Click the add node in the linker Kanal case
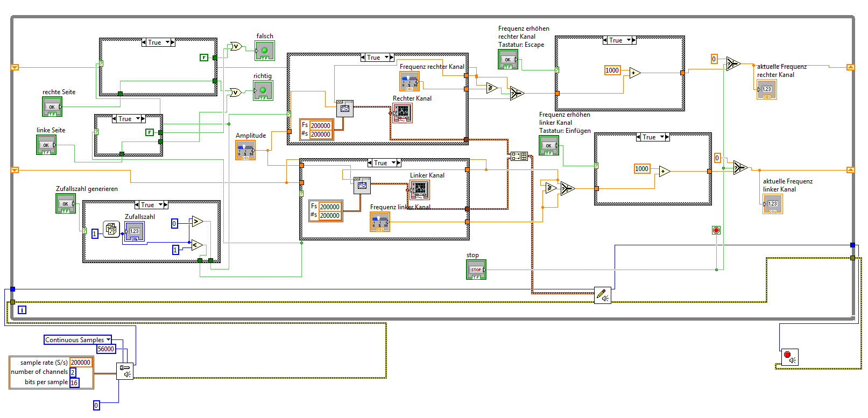This screenshot has width=868, height=418. [x=665, y=172]
